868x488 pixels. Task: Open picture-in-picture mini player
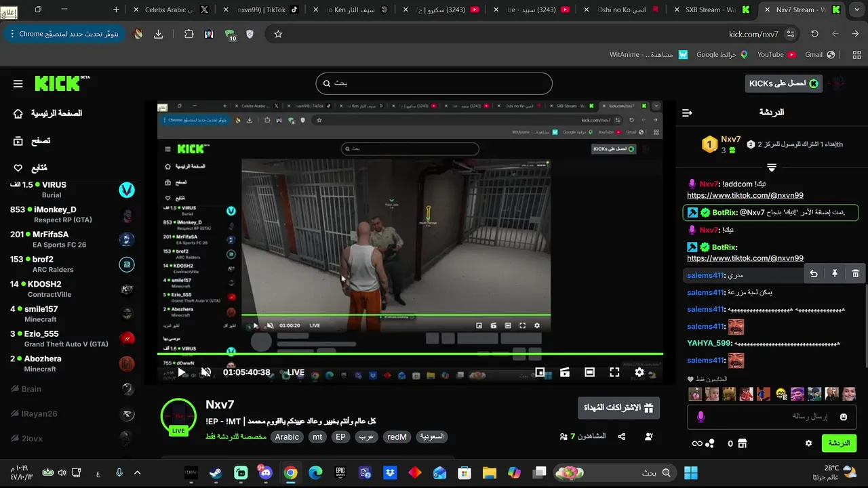coord(540,372)
